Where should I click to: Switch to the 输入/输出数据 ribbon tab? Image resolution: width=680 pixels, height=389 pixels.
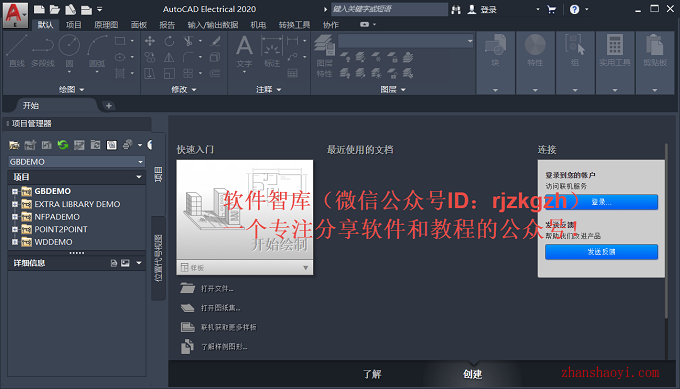[x=212, y=25]
